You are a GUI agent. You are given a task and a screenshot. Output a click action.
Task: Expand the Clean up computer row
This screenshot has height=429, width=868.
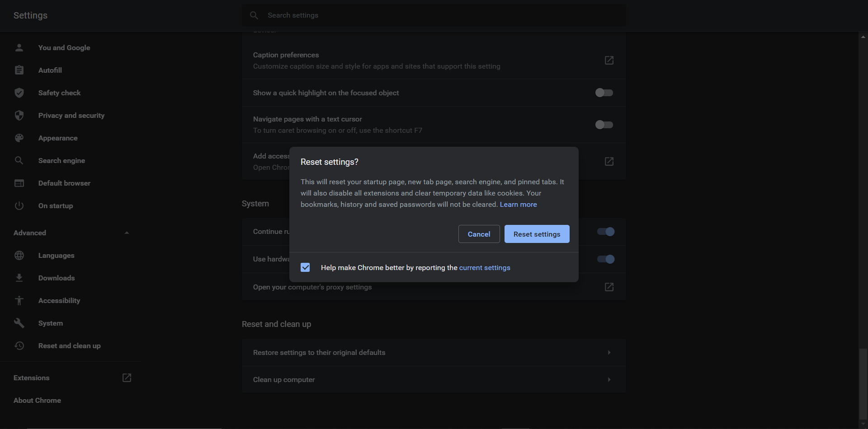(x=609, y=380)
